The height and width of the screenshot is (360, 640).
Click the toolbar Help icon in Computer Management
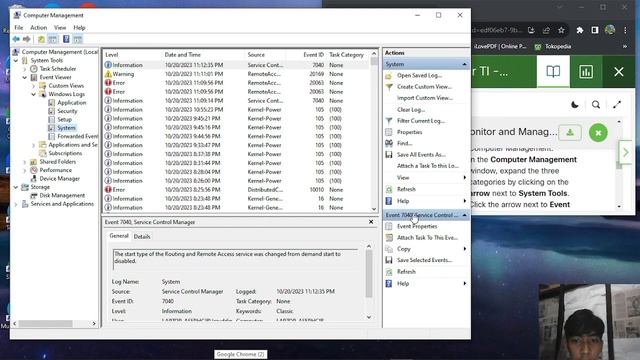pyautogui.click(x=66, y=39)
